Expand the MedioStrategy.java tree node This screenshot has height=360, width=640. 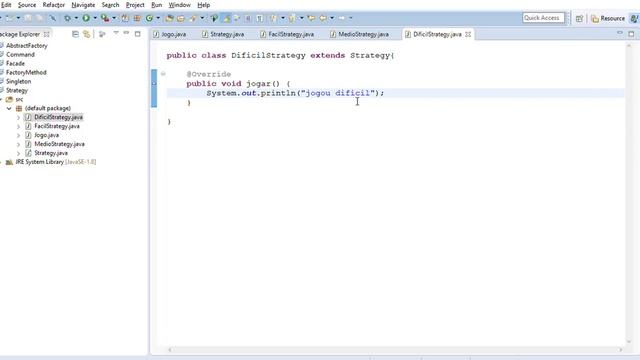(18, 144)
